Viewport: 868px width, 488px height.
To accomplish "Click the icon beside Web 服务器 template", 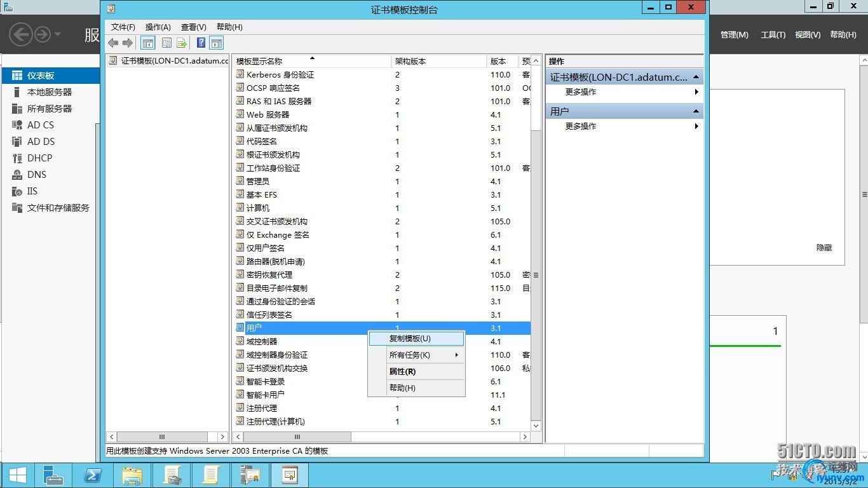I will point(240,114).
